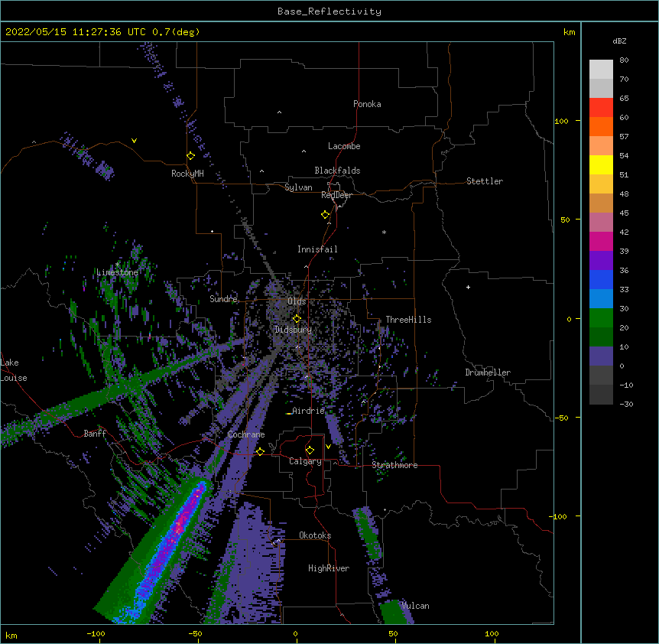Click the Sylvan label
Screen dimensions: 659x644
(x=298, y=187)
